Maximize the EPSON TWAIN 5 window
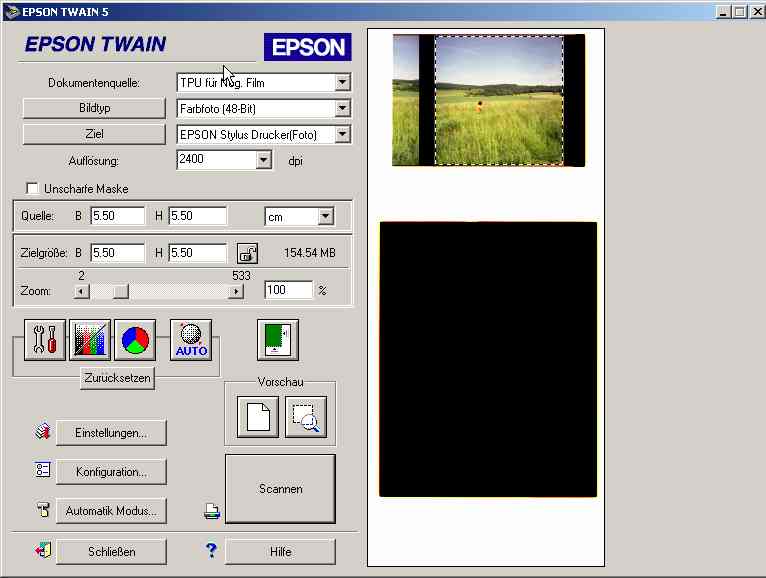Viewport: 766px width, 578px height. pyautogui.click(x=740, y=12)
